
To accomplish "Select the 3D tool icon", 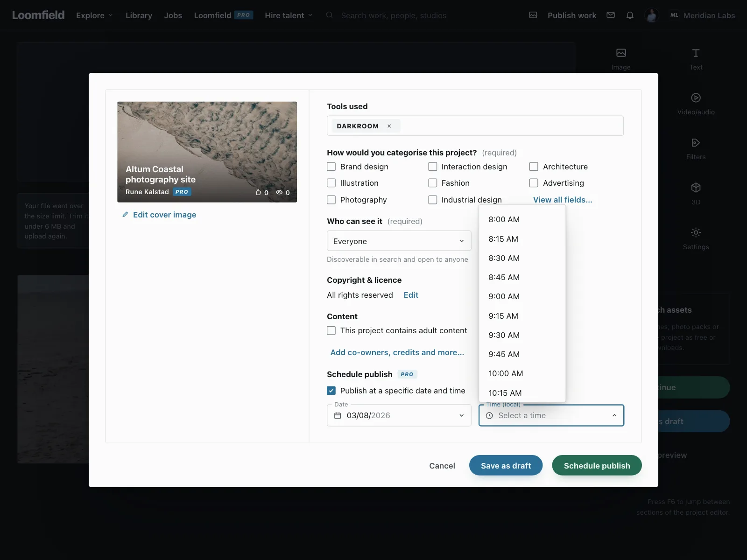I will pyautogui.click(x=696, y=188).
